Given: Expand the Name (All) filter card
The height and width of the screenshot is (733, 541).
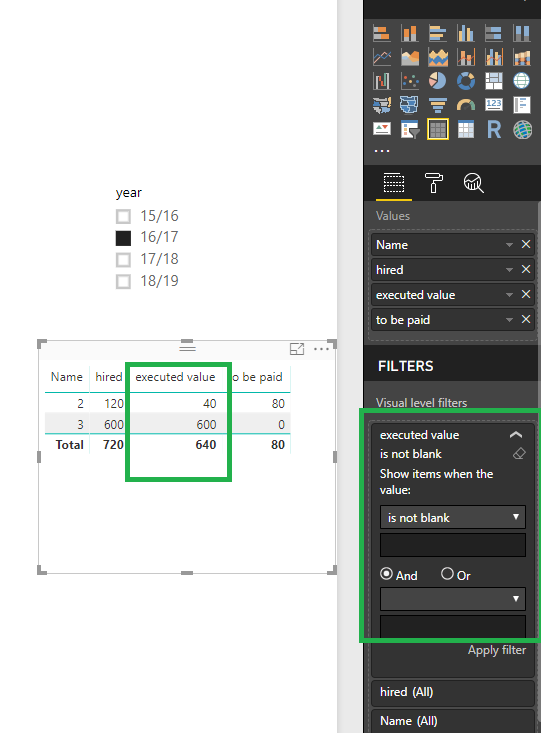Looking at the screenshot, I should click(x=453, y=721).
